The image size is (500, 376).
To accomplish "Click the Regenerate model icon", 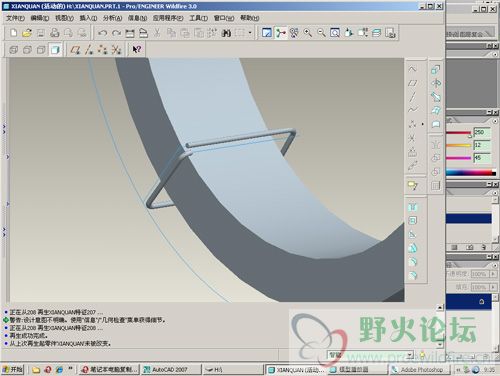I will [130, 33].
